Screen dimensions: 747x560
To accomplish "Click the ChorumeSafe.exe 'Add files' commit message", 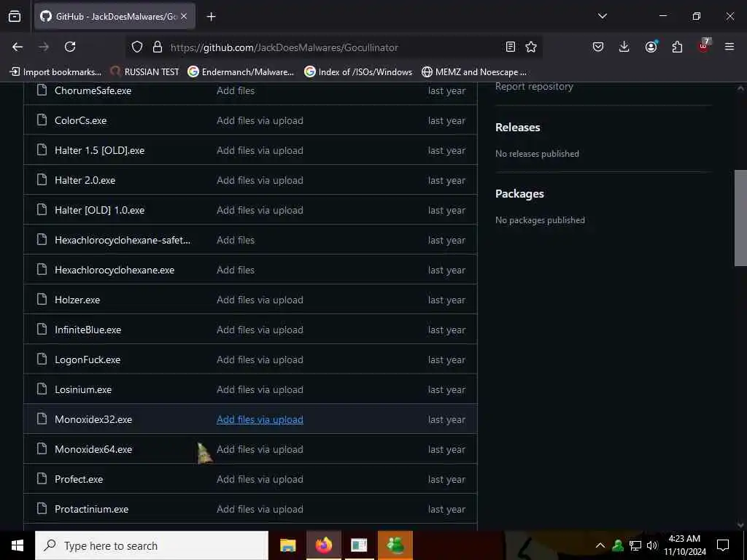I will [236, 90].
